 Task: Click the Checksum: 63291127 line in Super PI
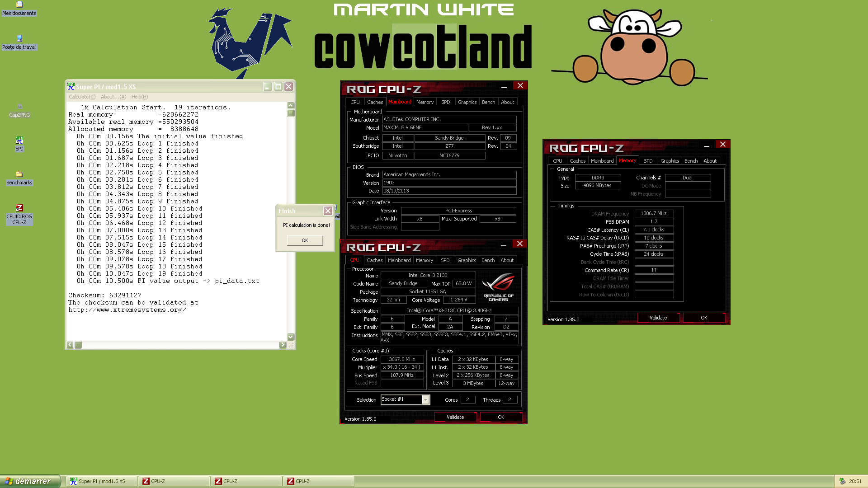(105, 295)
